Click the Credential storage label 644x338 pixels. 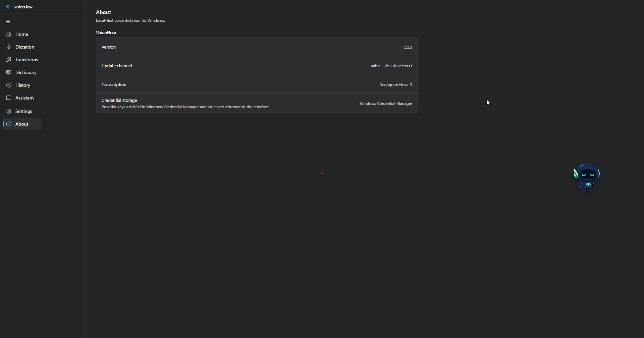click(x=119, y=100)
